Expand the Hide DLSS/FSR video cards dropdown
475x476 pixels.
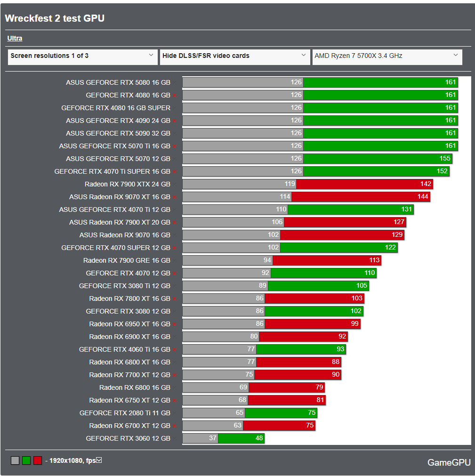pyautogui.click(x=235, y=57)
